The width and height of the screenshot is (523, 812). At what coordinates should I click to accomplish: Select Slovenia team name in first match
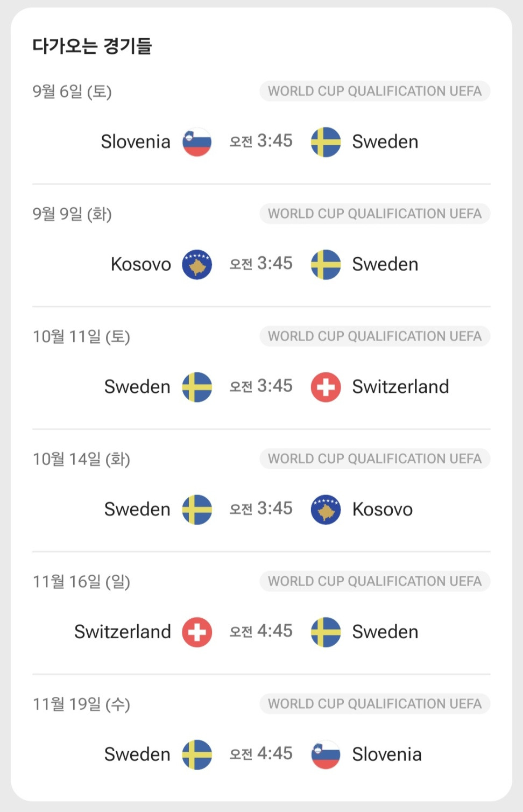click(x=136, y=142)
